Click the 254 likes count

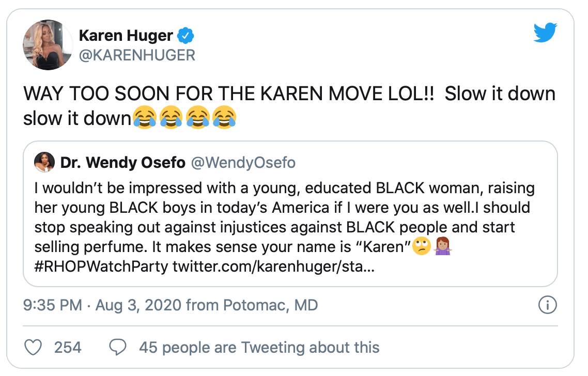click(68, 347)
